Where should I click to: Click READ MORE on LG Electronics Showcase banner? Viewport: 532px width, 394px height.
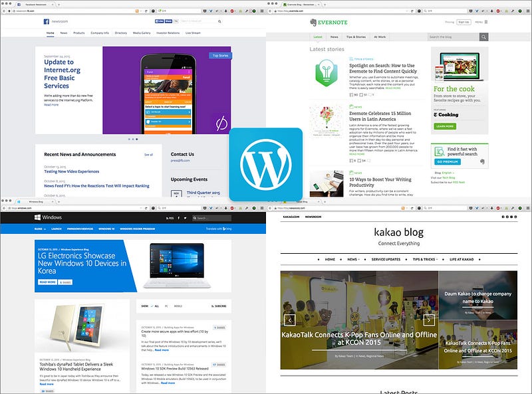47,282
